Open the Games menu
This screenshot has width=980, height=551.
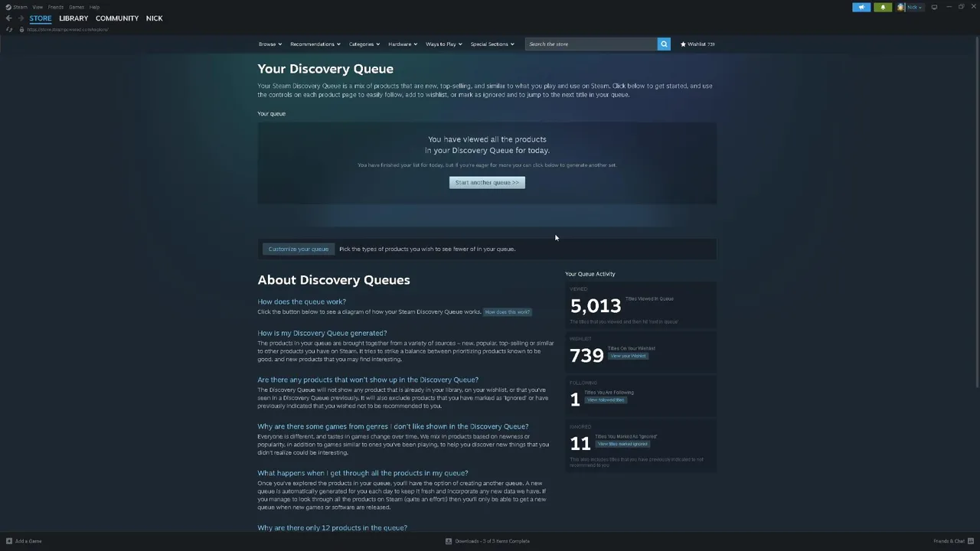[77, 7]
